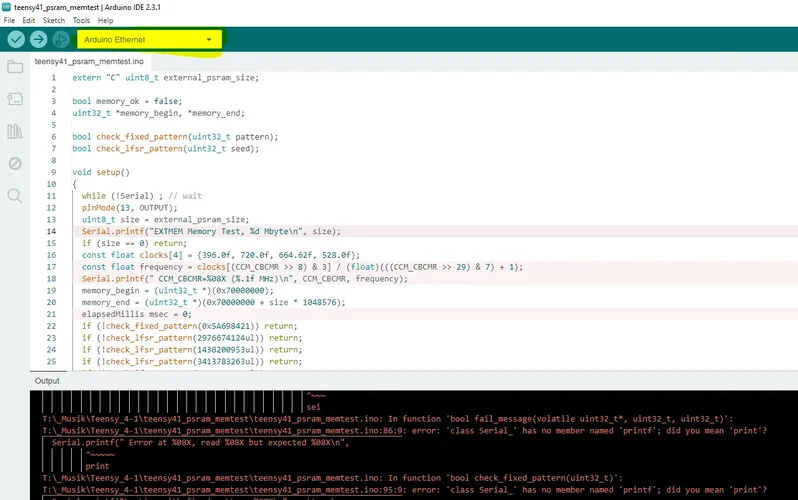Screen dimensions: 798x500
Task: Open the Sketch menu
Action: tap(53, 20)
